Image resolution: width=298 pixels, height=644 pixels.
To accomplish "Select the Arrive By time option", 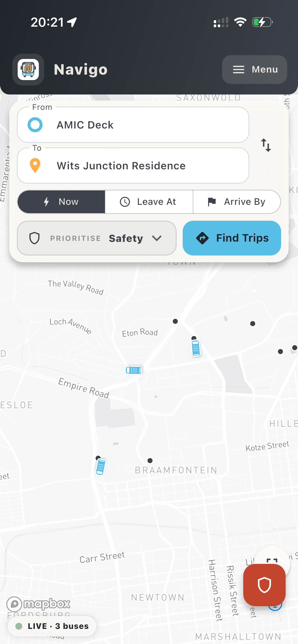I will click(x=237, y=202).
